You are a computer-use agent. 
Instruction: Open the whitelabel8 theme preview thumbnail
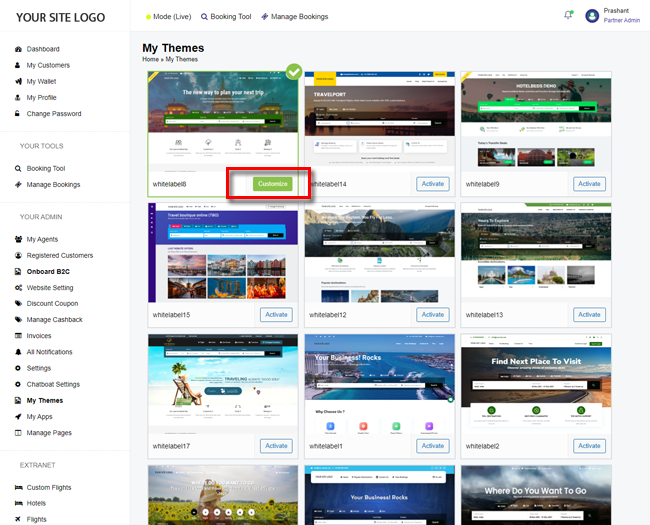pos(223,121)
